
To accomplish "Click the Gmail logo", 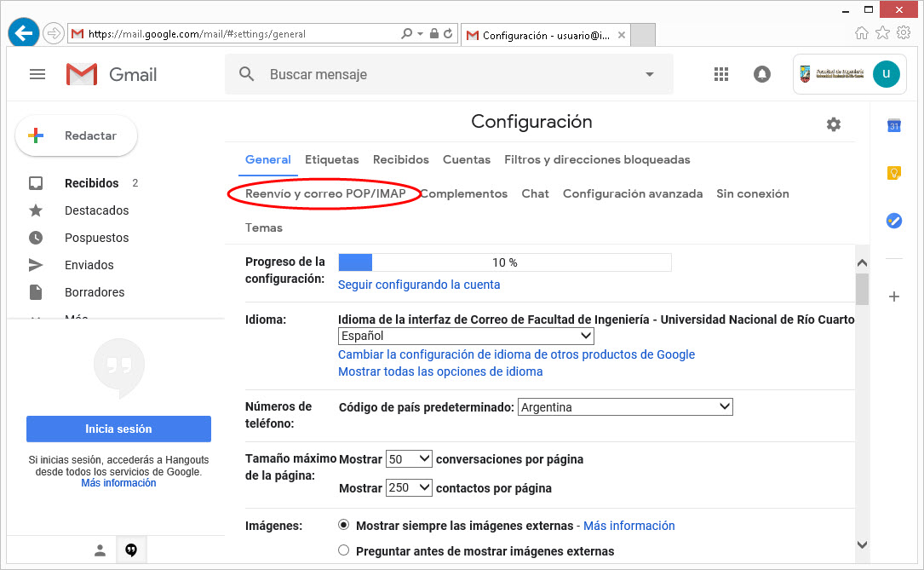I will tap(112, 74).
